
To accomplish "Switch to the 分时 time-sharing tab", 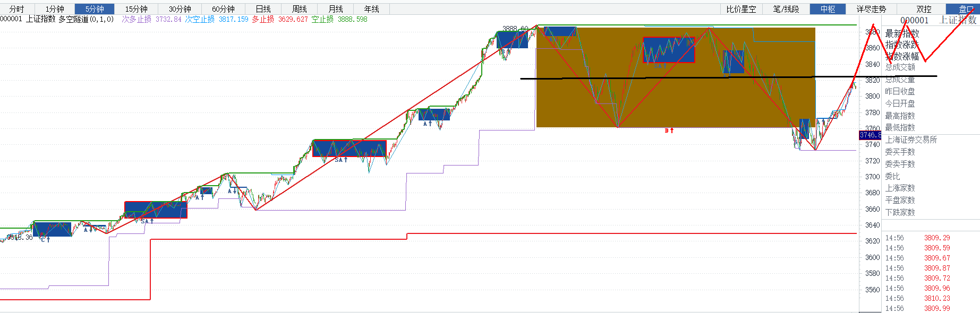I will point(16,9).
